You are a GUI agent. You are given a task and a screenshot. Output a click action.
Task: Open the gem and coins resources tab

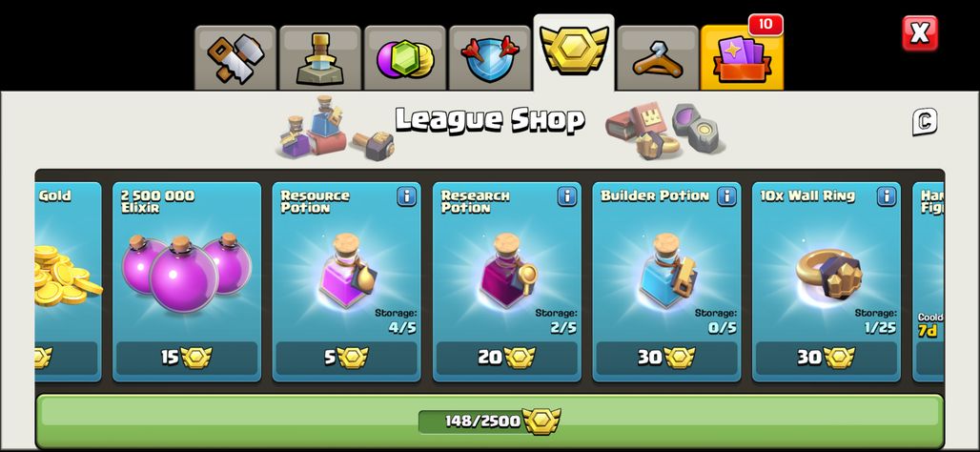(x=405, y=58)
